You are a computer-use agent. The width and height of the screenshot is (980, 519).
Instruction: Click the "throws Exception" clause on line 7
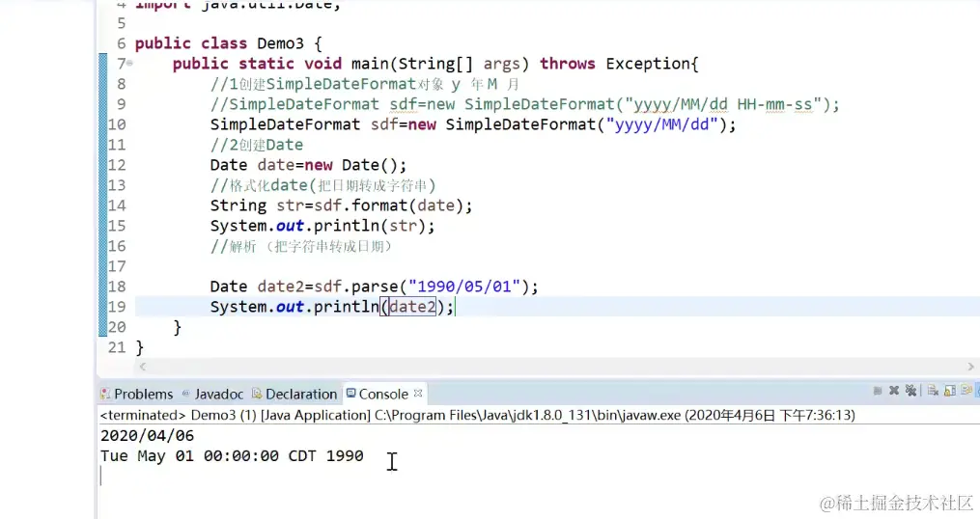point(615,64)
